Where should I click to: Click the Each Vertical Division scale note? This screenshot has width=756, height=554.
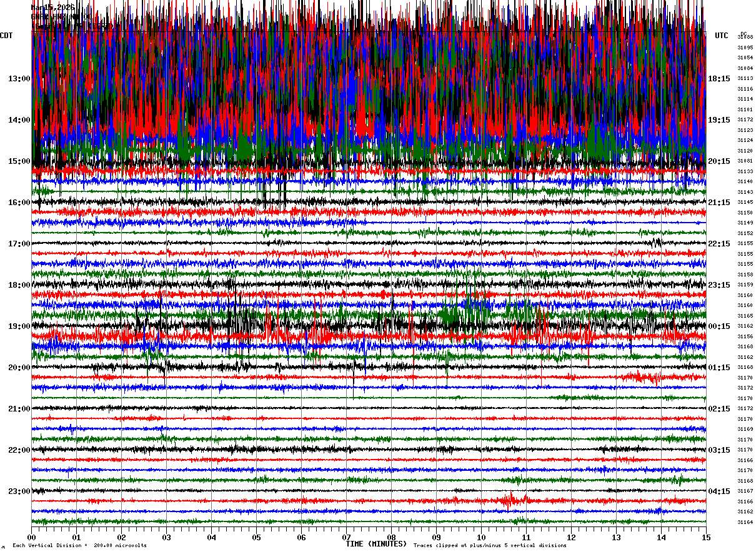79,546
